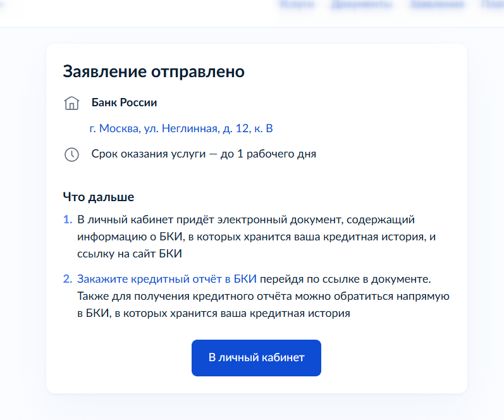The height and width of the screenshot is (420, 504).
Task: Click the clock icon next to service term
Action: point(71,154)
